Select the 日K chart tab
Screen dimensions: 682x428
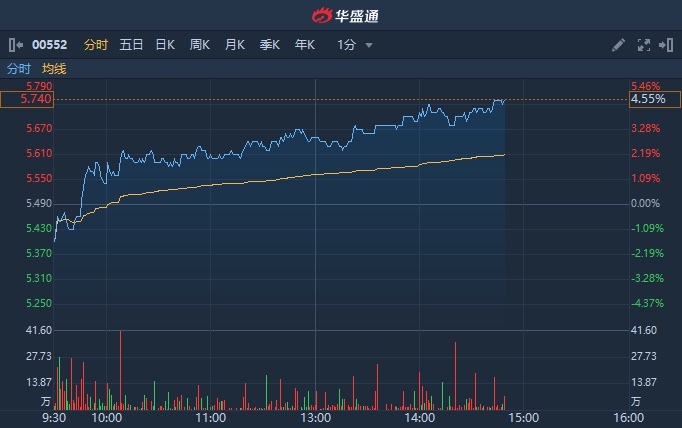[x=165, y=45]
